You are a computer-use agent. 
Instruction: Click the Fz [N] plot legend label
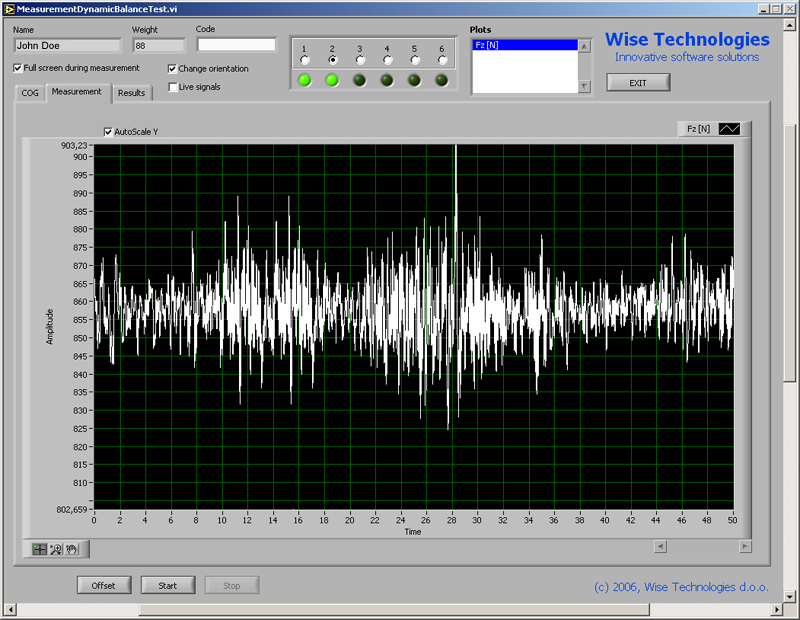698,129
